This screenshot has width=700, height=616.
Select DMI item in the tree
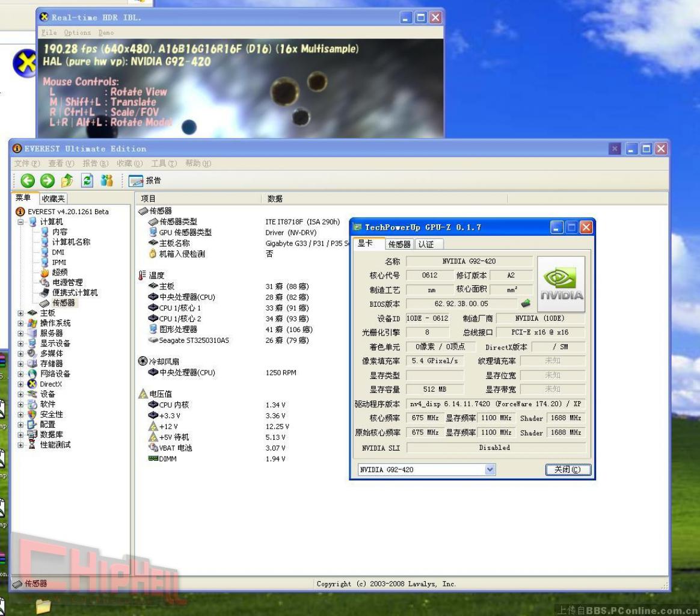tap(58, 253)
